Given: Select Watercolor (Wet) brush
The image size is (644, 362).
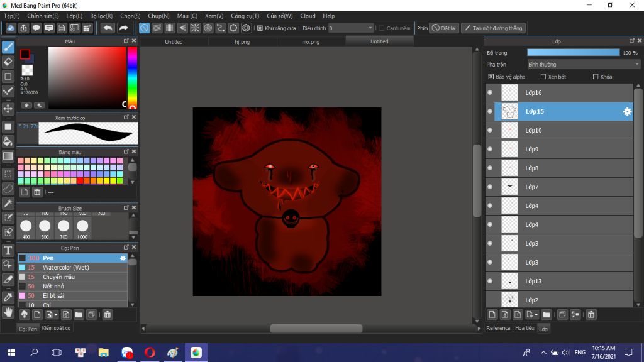Looking at the screenshot, I should [72, 267].
